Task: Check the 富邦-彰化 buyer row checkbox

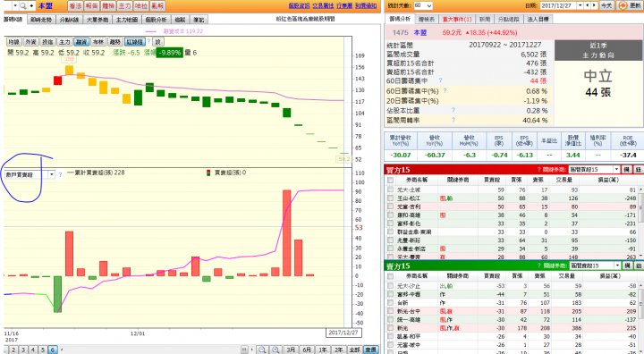Action: pyautogui.click(x=390, y=223)
